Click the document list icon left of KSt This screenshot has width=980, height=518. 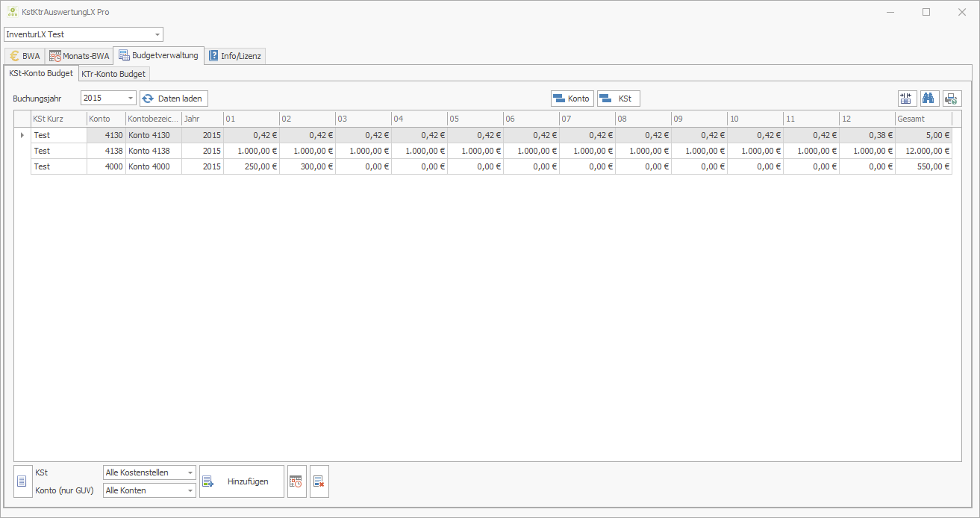pos(23,481)
